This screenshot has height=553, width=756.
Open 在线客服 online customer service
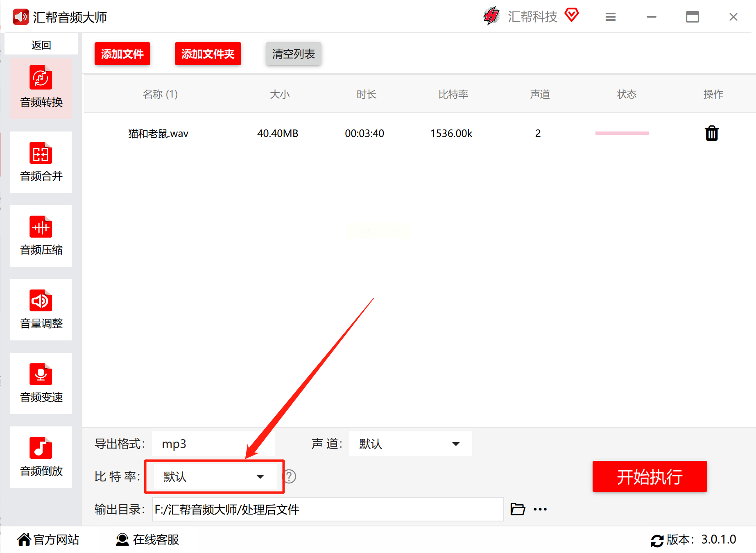(147, 539)
